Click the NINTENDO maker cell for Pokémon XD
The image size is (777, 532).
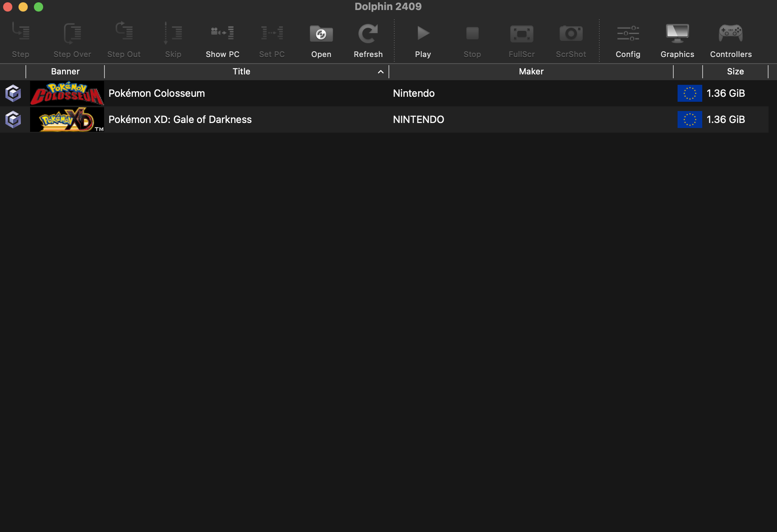(x=419, y=120)
